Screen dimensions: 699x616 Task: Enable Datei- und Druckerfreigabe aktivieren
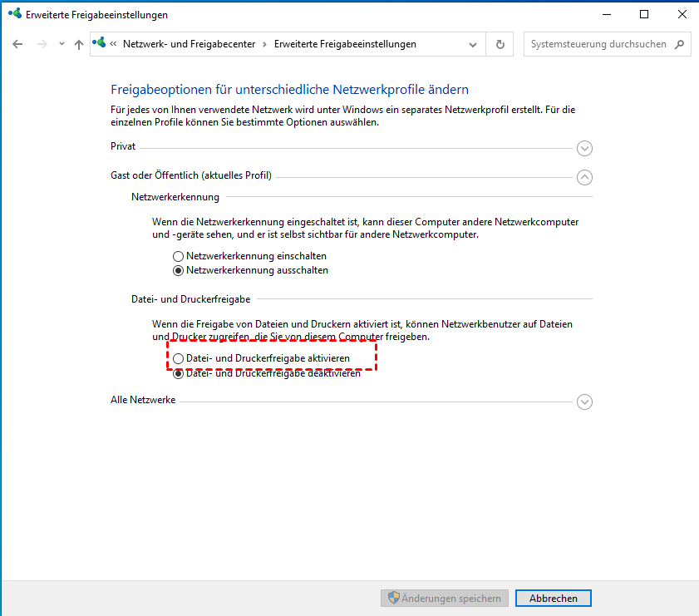[178, 358]
